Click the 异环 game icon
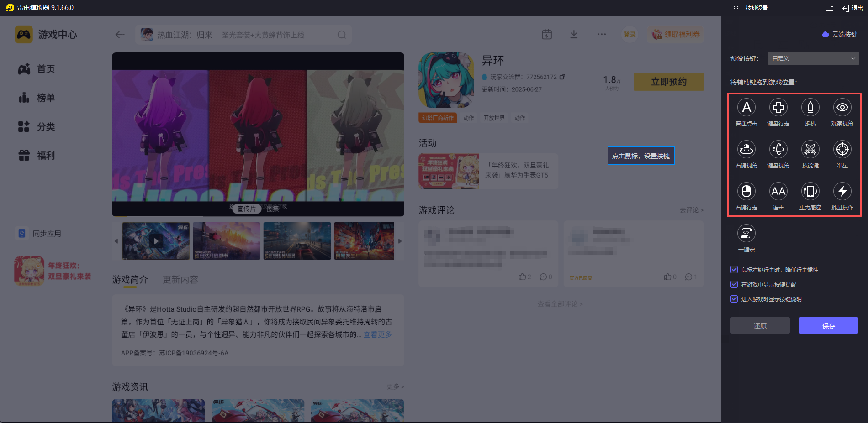The height and width of the screenshot is (423, 868). [446, 80]
